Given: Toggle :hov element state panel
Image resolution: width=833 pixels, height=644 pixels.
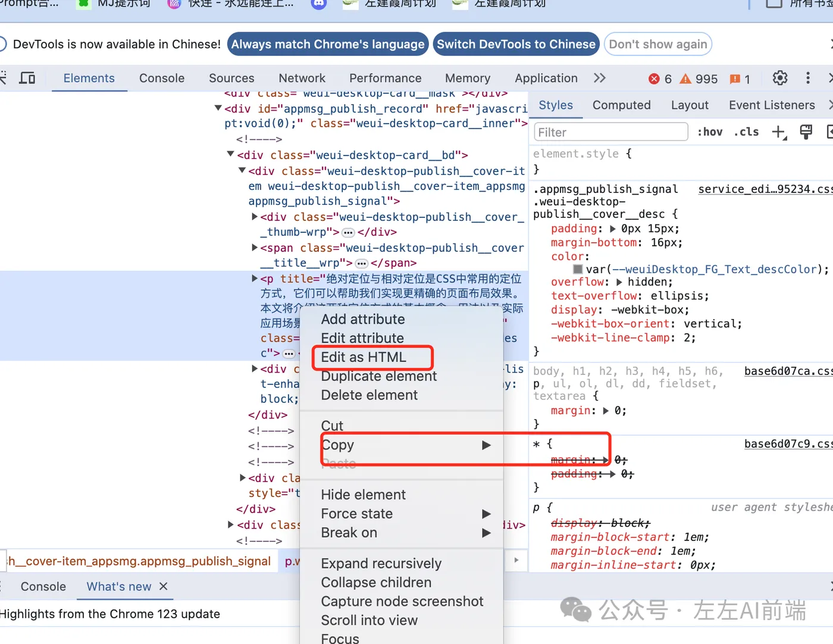Looking at the screenshot, I should coord(710,132).
